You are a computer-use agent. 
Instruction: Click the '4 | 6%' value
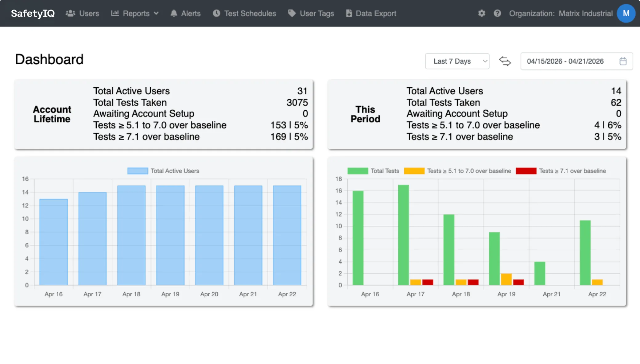[608, 125]
